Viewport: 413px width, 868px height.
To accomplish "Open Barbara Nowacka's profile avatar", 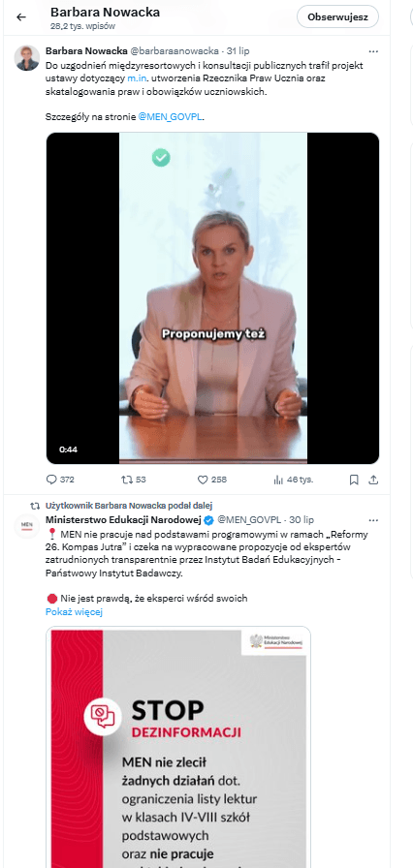I will click(26, 58).
